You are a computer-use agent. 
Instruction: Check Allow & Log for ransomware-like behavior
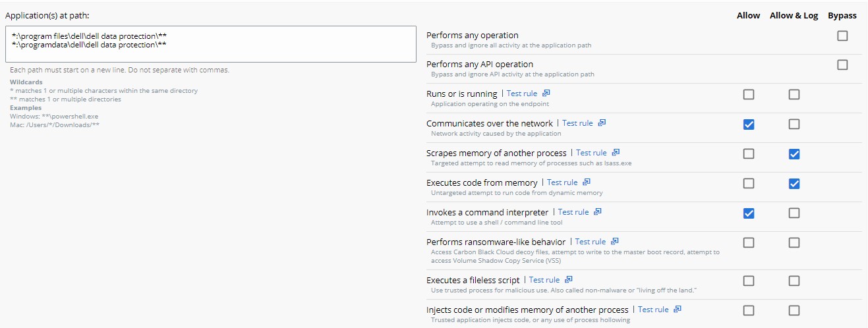(794, 243)
